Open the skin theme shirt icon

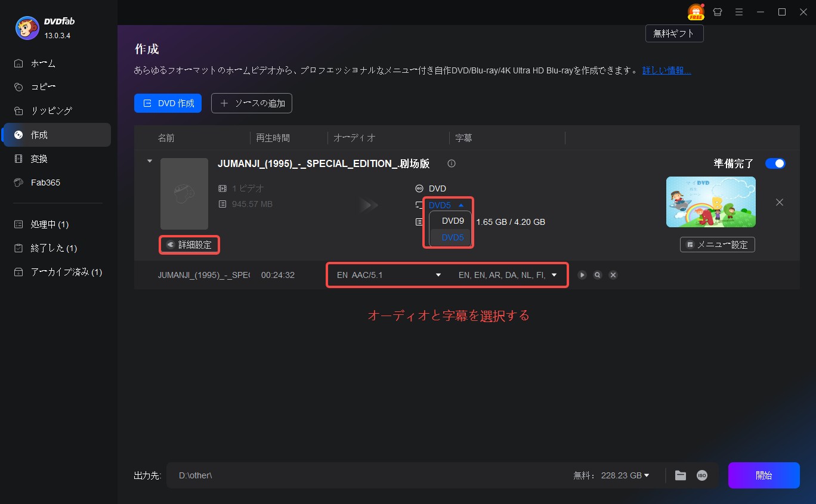[x=718, y=12]
